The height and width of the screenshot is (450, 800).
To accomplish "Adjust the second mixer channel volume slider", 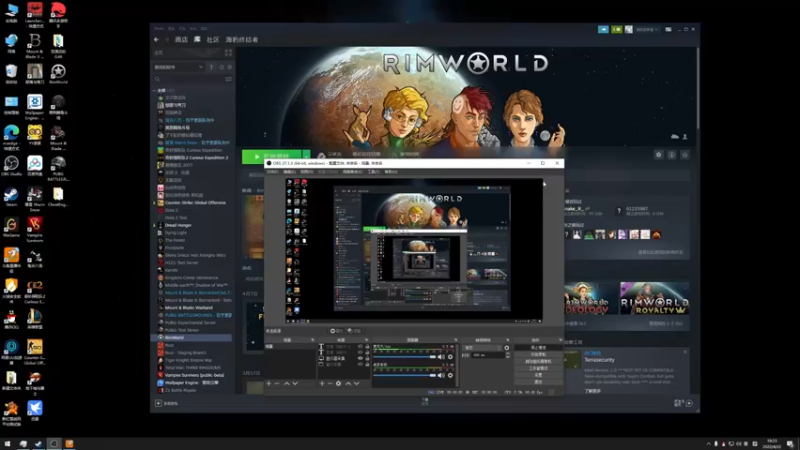I will point(405,375).
